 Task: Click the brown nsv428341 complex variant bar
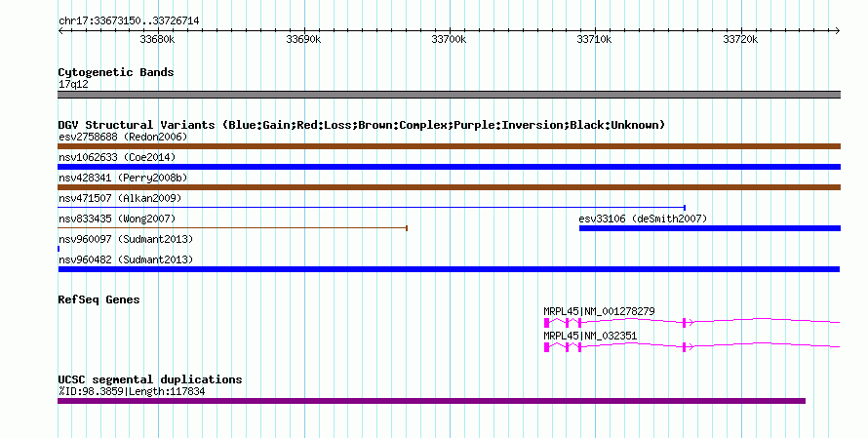coord(449,187)
